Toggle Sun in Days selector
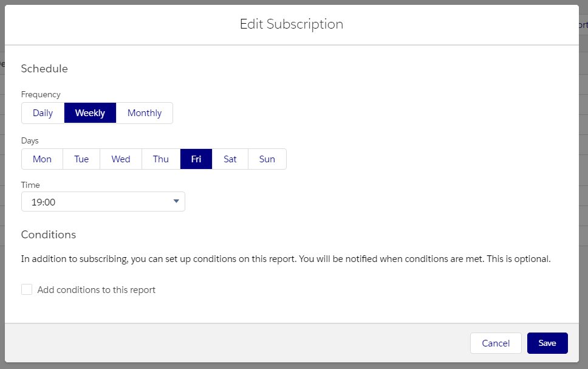588x369 pixels. point(267,159)
